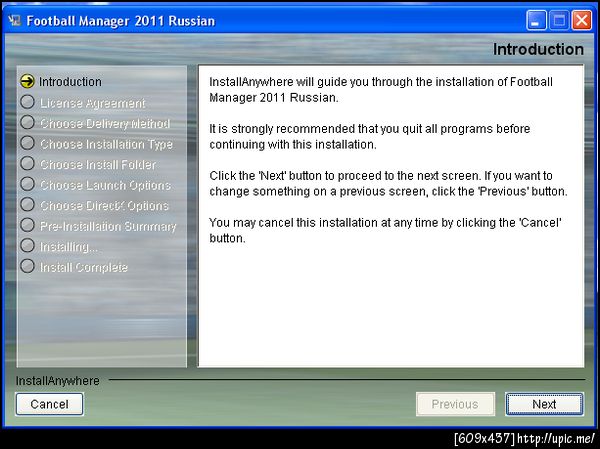The image size is (600, 449).
Task: Click the circle icon beside Choose Launch Options
Action: pos(27,184)
